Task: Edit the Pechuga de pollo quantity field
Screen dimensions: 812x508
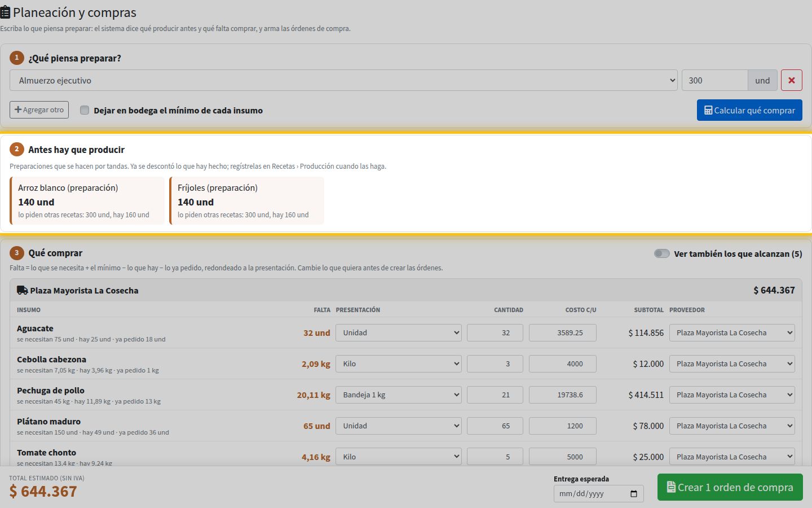Action: tap(495, 395)
